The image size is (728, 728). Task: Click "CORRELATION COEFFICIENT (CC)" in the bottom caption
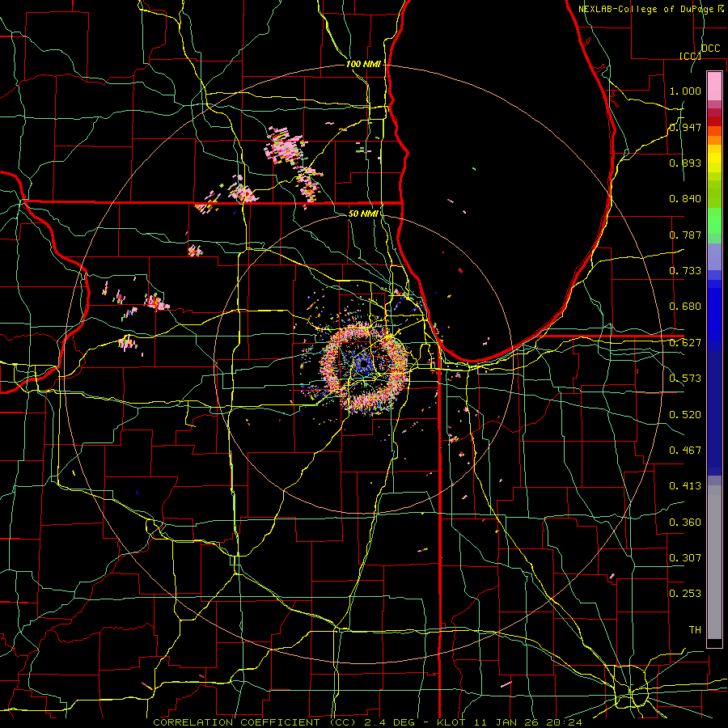[255, 722]
